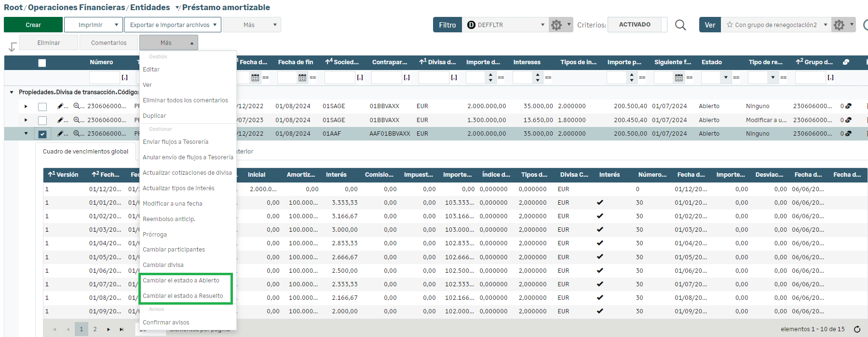Choose 'Duplicar' from the Más menu
The height and width of the screenshot is (337, 868).
(x=154, y=116)
